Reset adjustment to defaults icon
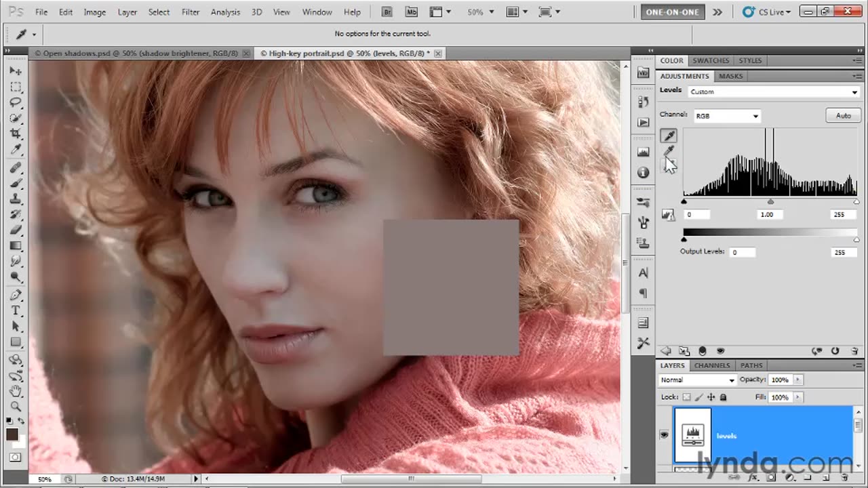This screenshot has width=868, height=488. pyautogui.click(x=835, y=351)
